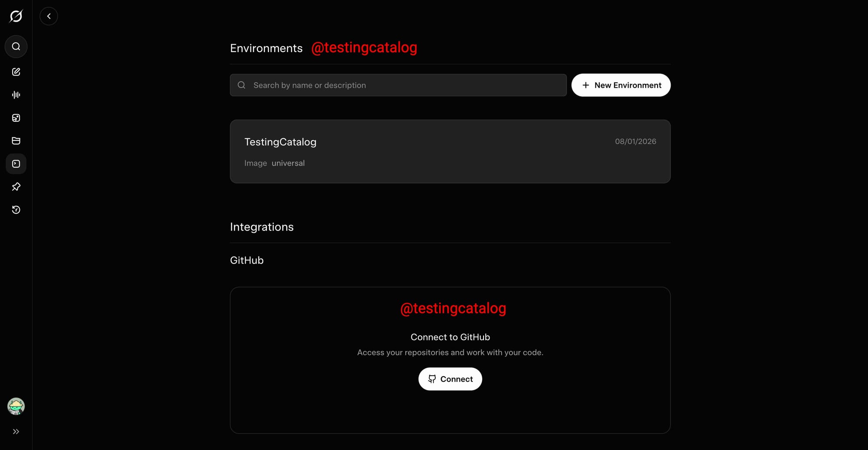Expand the sidebar with double chevron
The height and width of the screenshot is (450, 868).
click(x=16, y=431)
